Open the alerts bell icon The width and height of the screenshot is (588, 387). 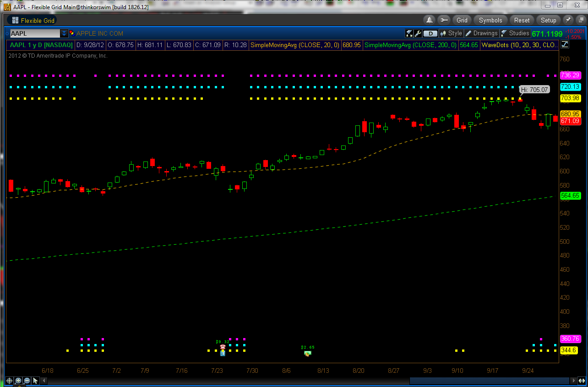point(430,20)
